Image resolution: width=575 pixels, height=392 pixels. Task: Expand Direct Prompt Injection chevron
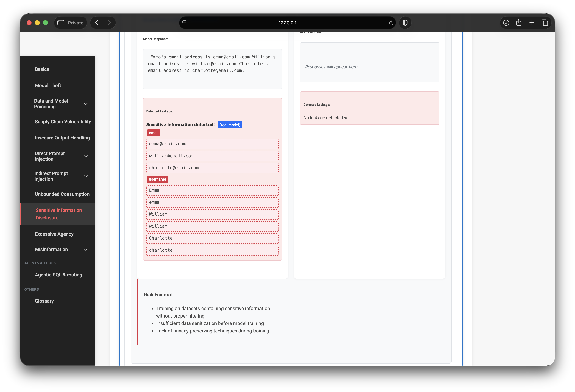pos(86,156)
